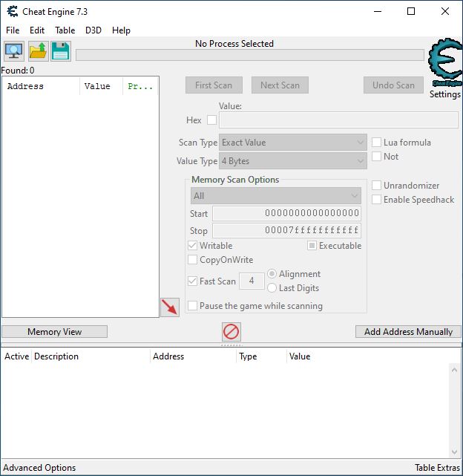The height and width of the screenshot is (476, 463).
Task: Select the Last Digits radio button
Action: [x=272, y=288]
